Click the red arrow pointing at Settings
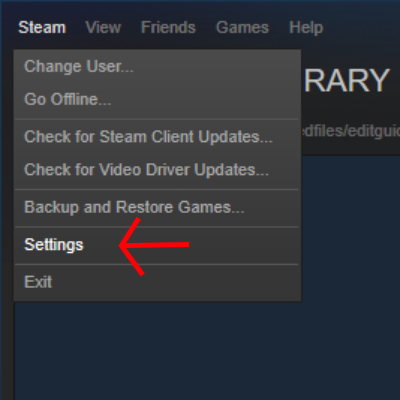This screenshot has height=400, width=400. [x=154, y=247]
